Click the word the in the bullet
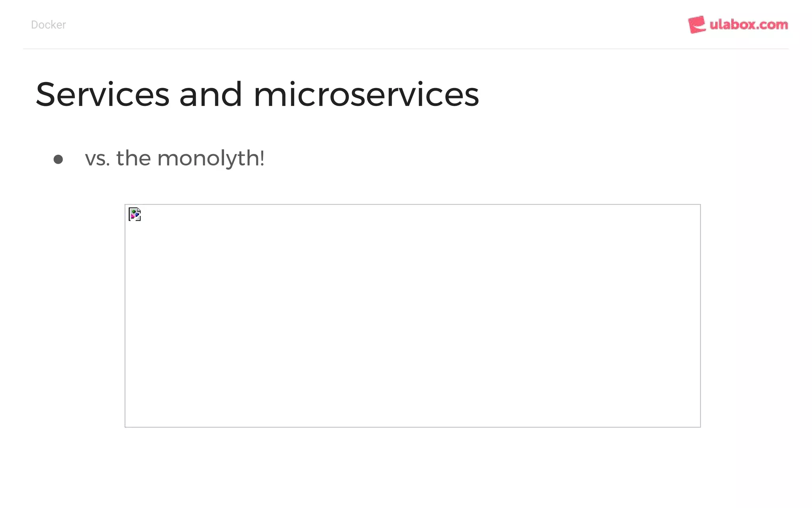 tap(134, 158)
